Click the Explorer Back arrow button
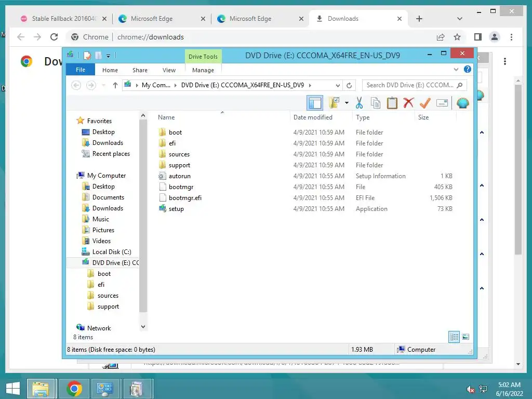The width and height of the screenshot is (532, 399). tap(76, 85)
